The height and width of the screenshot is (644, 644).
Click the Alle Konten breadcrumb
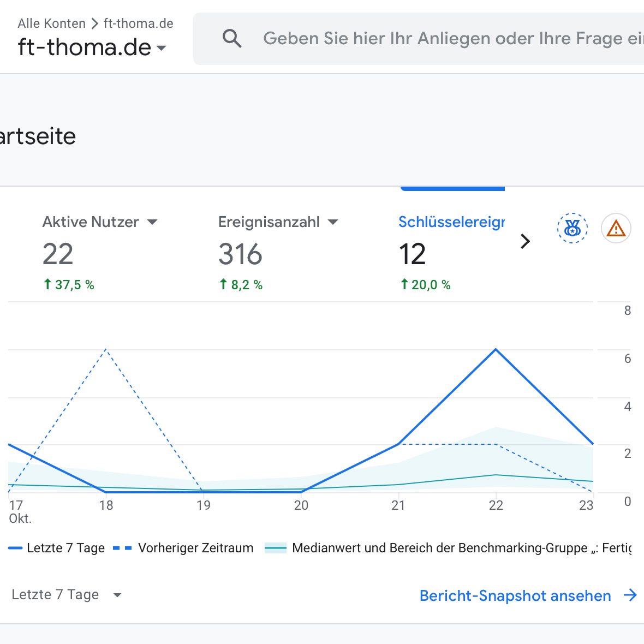[x=51, y=23]
